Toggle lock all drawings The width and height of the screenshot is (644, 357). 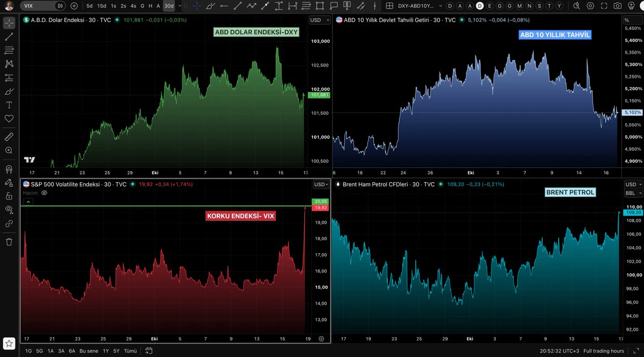coord(9,196)
